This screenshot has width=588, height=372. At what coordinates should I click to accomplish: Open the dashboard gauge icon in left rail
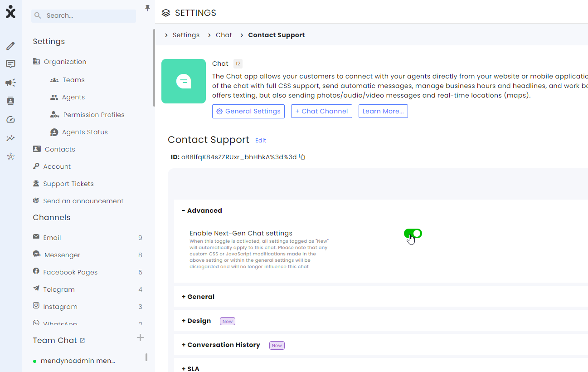[x=10, y=120]
